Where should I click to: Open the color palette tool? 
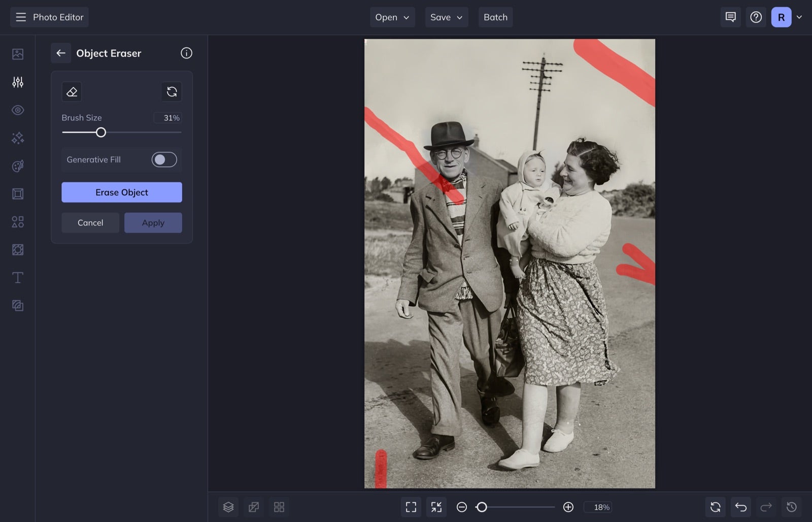(18, 166)
